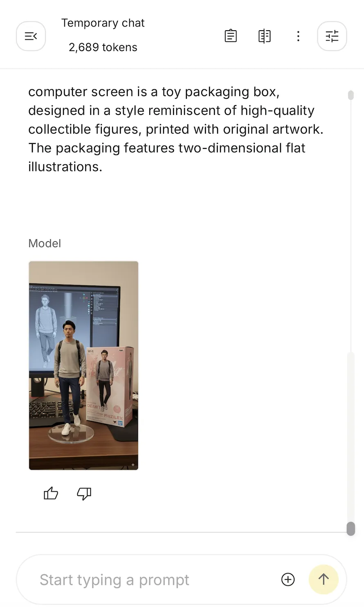Screen dimensions: 364x607
Task: Click the plus icon to insert media
Action: click(288, 579)
